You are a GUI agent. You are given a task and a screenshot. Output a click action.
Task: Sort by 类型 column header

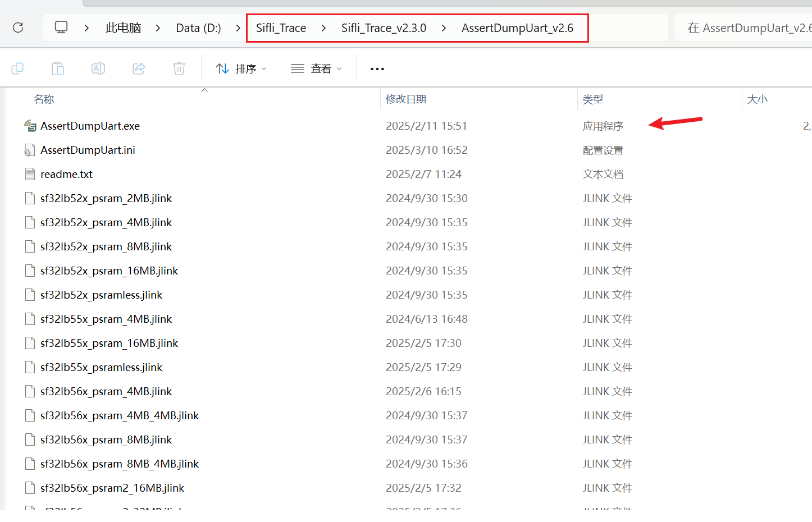click(592, 99)
